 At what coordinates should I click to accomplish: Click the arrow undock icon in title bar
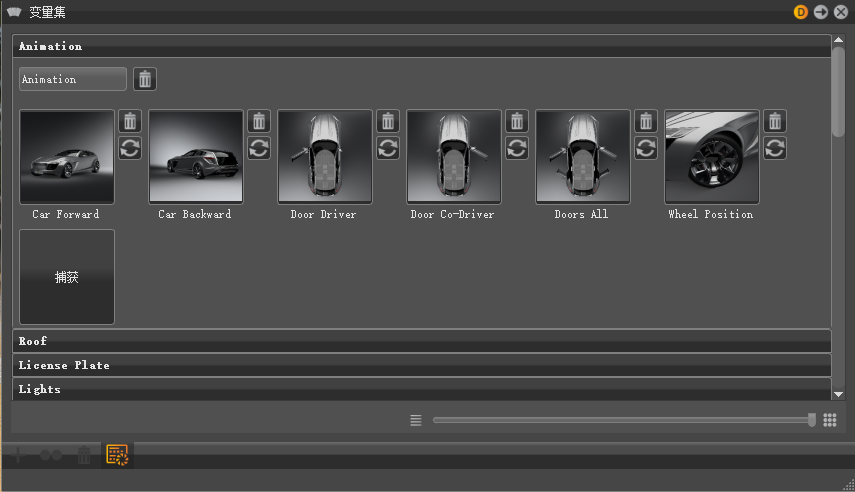click(821, 12)
